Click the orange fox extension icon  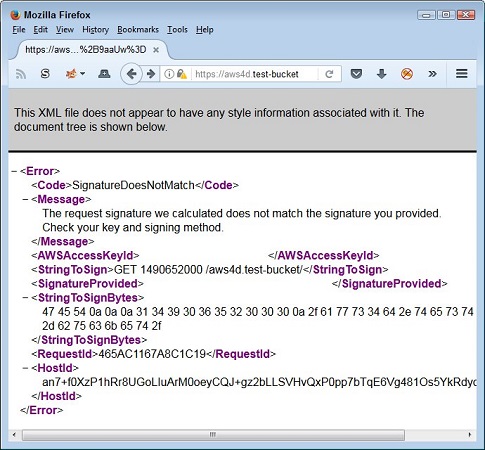coord(71,74)
